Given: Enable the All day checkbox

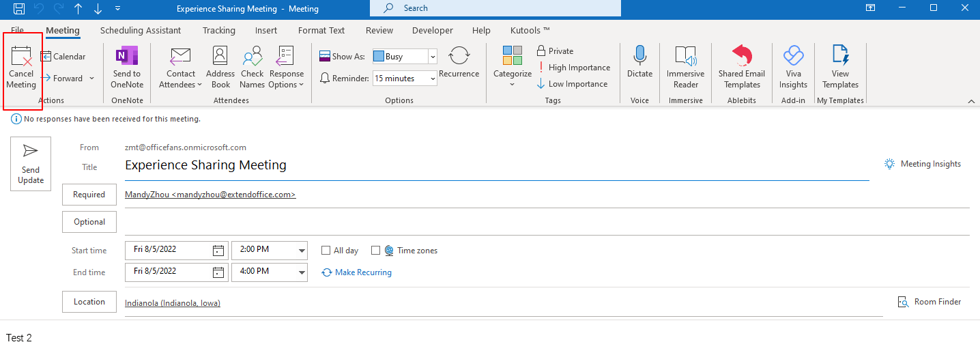Looking at the screenshot, I should [x=327, y=251].
